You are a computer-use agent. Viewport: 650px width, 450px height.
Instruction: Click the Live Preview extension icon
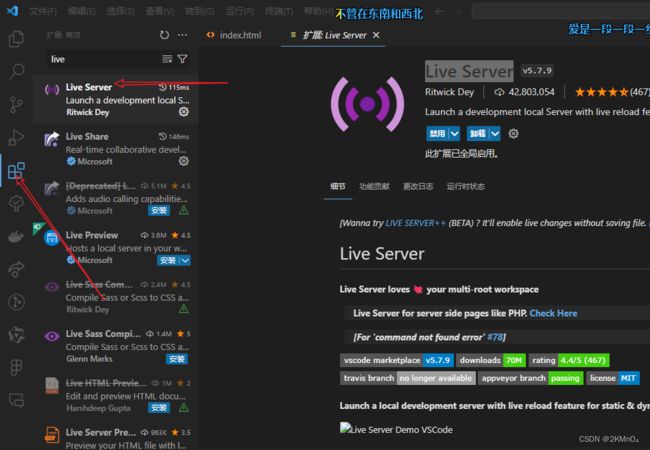coord(52,238)
